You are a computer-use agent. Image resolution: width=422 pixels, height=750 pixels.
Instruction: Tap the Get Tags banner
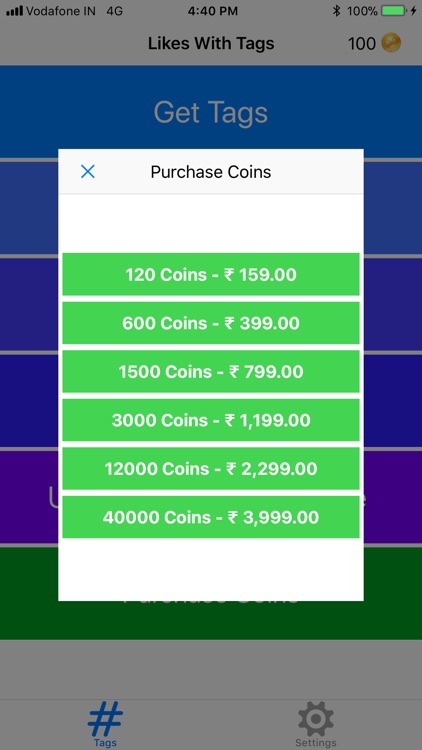pyautogui.click(x=211, y=111)
